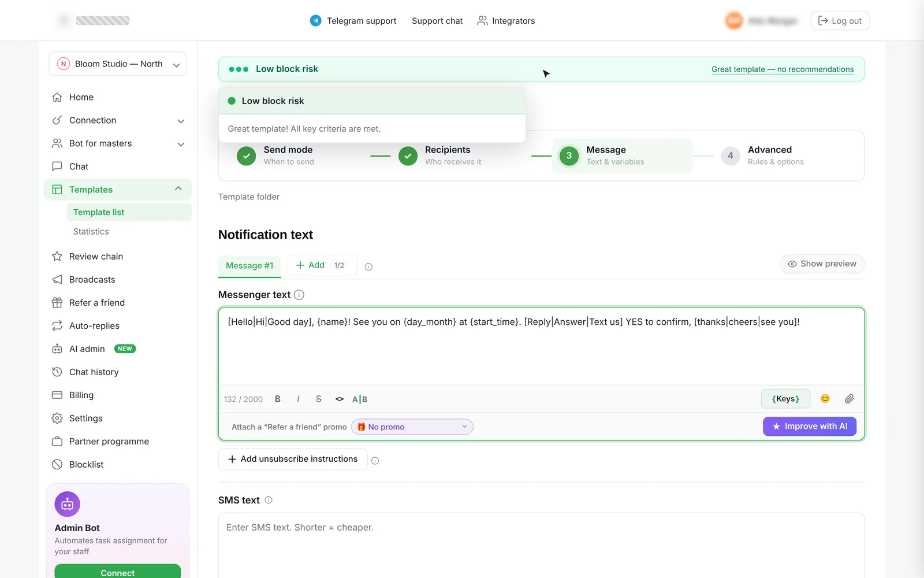Add another message variant tab
The width and height of the screenshot is (924, 578).
tap(322, 265)
